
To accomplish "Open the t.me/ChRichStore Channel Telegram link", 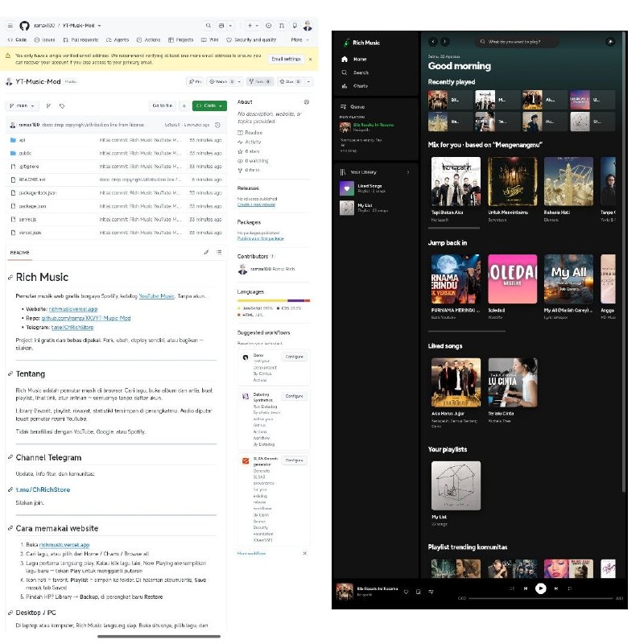I will (43, 489).
